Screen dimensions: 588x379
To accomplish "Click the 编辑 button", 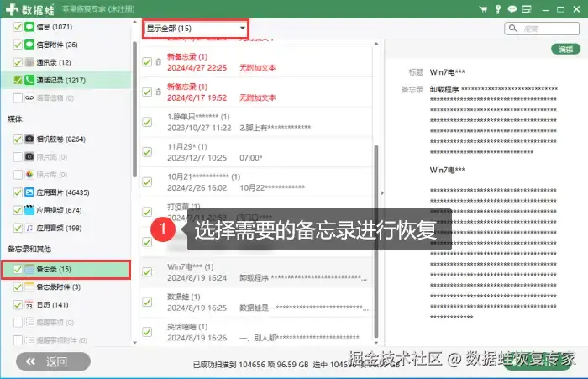I will (x=565, y=49).
